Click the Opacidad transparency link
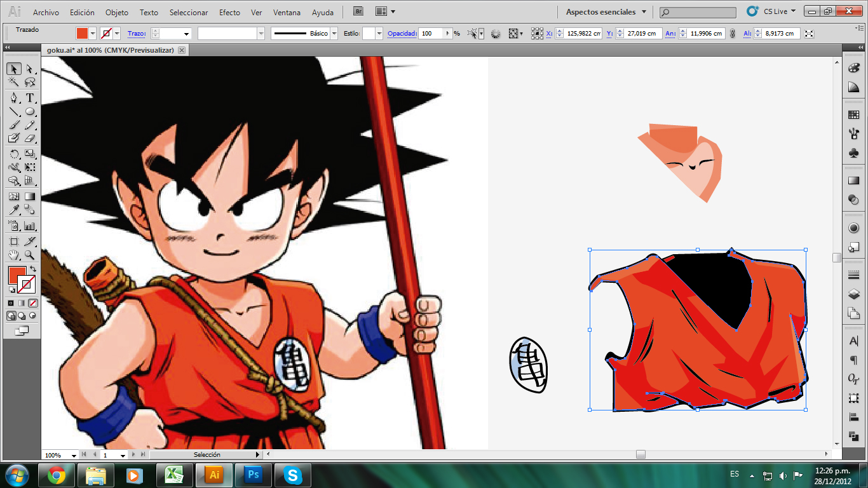Viewport: 868px width, 488px height. click(x=402, y=34)
